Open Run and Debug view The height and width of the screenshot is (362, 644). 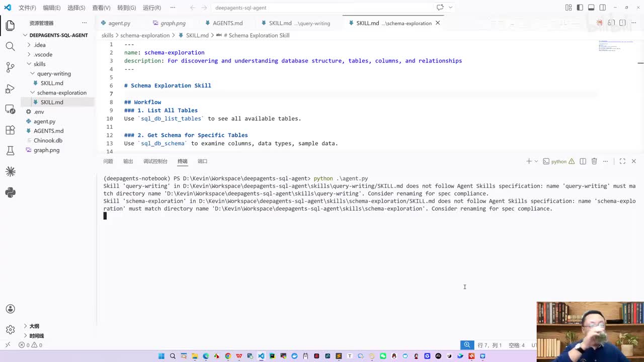click(10, 88)
